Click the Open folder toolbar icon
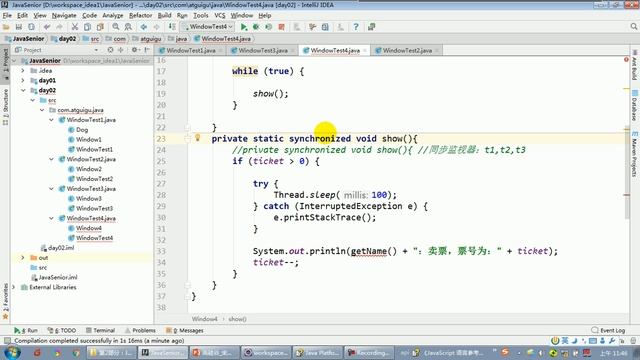This screenshot has height=360, width=640. click(x=6, y=27)
